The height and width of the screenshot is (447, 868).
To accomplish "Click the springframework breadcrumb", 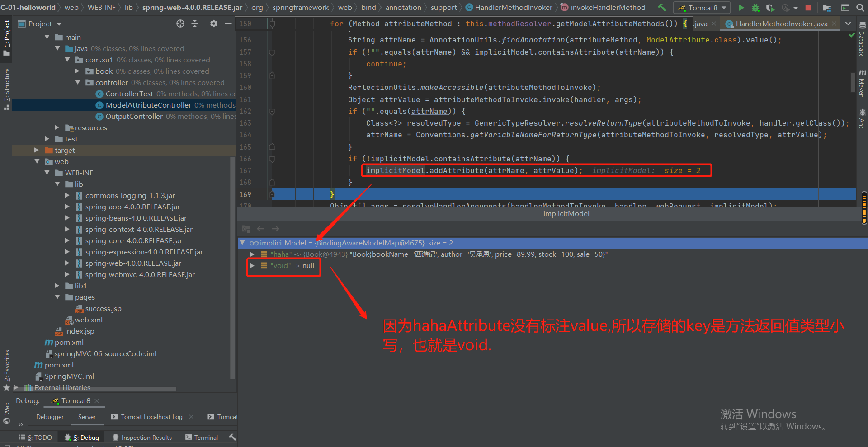I will 301,7.
